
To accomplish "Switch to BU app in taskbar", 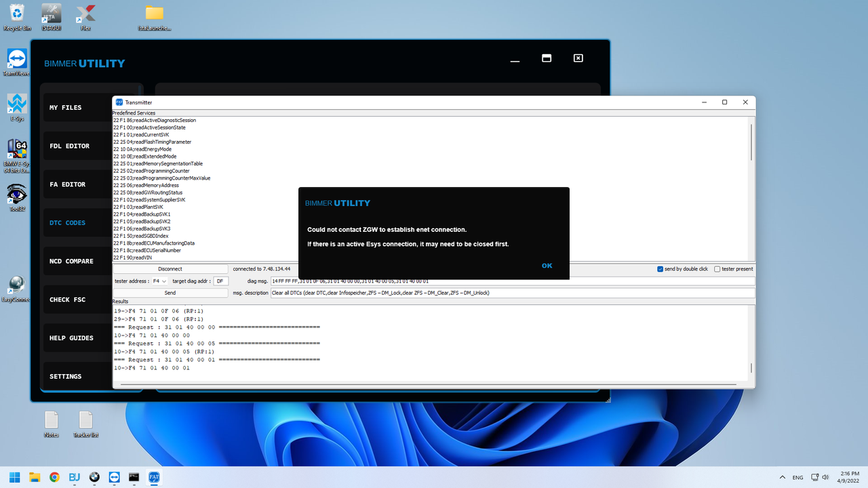I will coord(74,477).
